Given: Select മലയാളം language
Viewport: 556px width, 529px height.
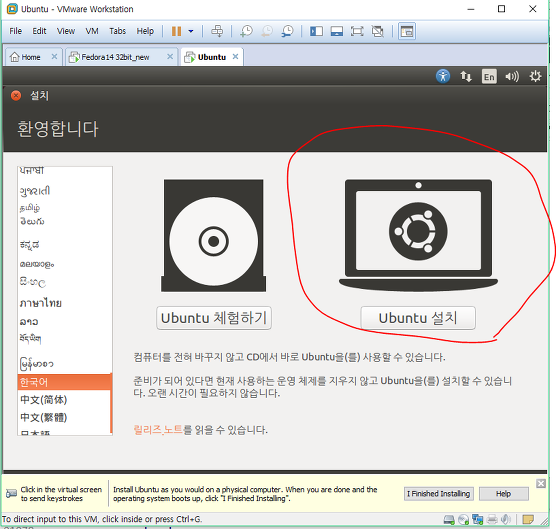Looking at the screenshot, I should [x=37, y=264].
